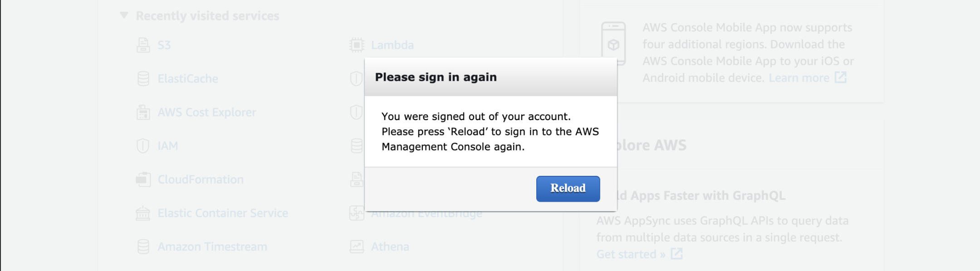This screenshot has height=271, width=980.
Task: Click the external link icon beside Get started
Action: coord(677,254)
